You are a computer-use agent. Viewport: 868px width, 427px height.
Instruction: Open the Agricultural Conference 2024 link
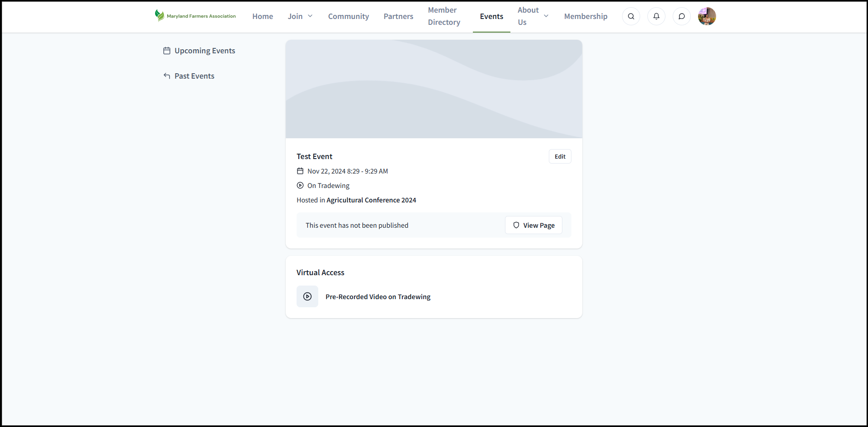click(x=371, y=200)
